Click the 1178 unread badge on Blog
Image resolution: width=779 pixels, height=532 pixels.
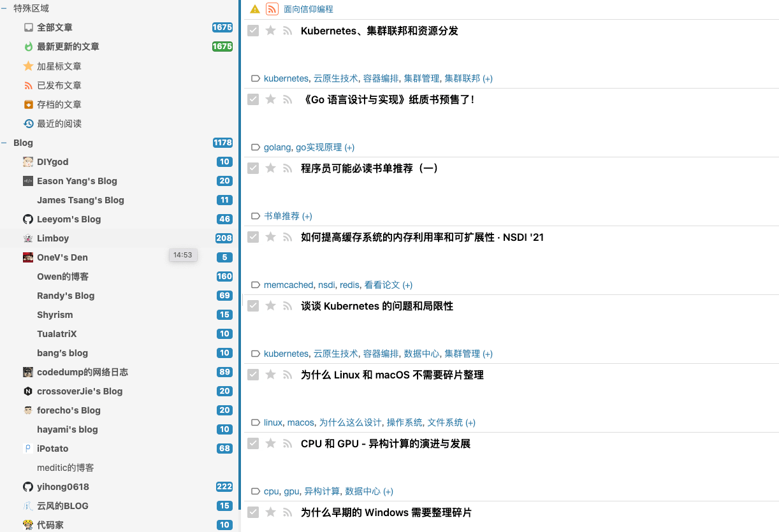tap(223, 143)
